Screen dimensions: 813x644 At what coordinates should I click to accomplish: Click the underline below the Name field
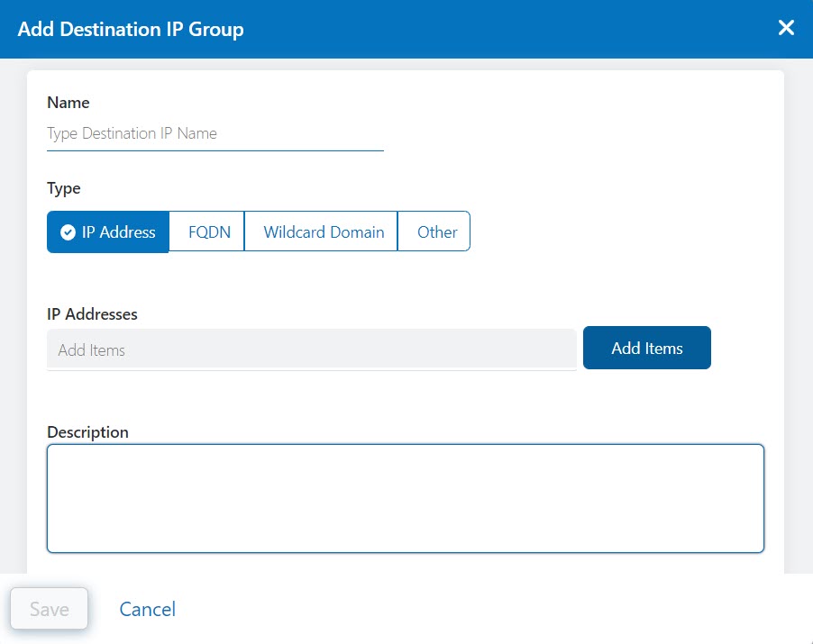pos(215,150)
